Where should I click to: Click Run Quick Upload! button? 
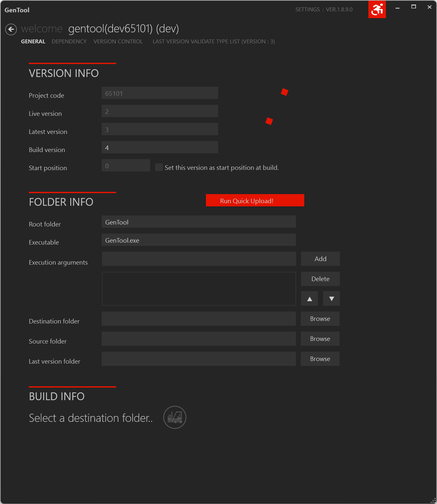click(255, 200)
